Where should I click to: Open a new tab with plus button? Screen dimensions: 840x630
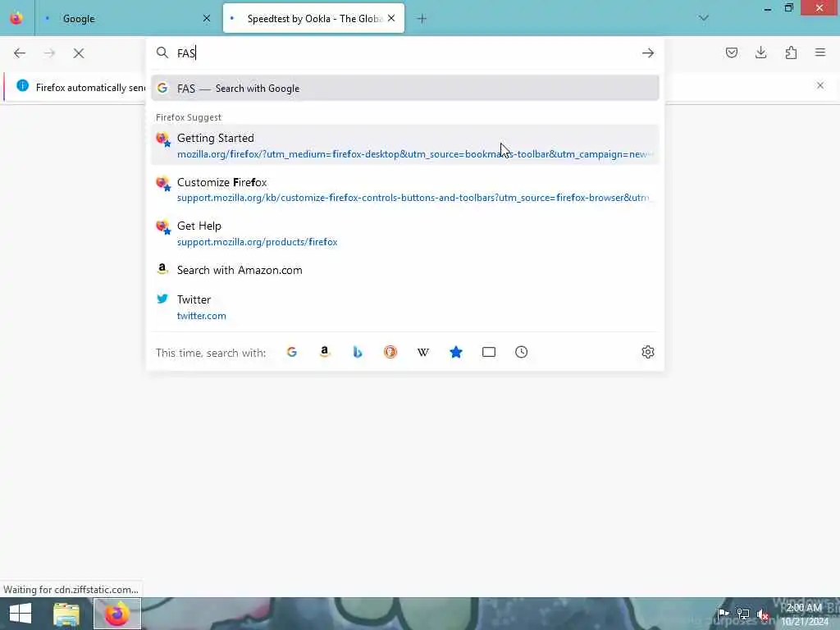click(422, 19)
